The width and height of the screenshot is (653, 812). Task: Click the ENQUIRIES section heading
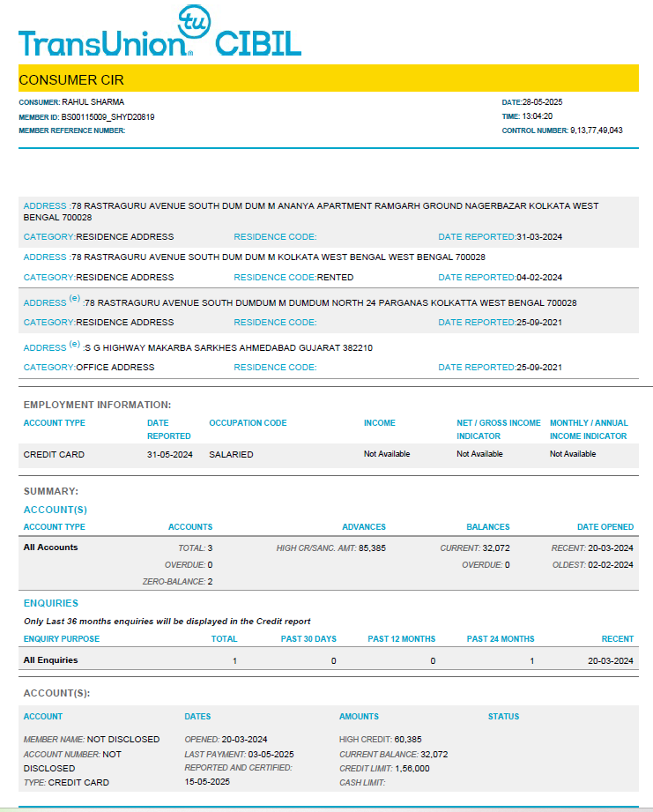[x=51, y=603]
